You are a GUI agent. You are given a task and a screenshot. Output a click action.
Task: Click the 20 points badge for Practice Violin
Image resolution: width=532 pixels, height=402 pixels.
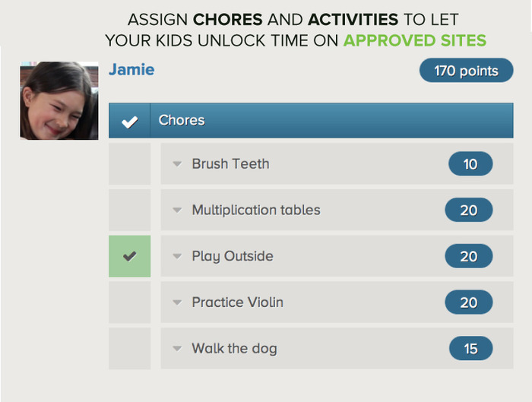(468, 302)
